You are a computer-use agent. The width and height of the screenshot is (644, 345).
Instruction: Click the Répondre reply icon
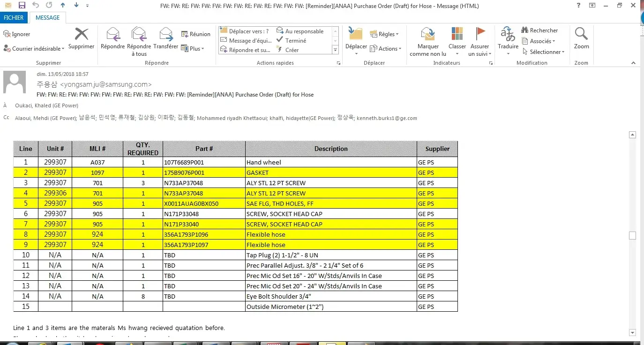click(x=112, y=35)
